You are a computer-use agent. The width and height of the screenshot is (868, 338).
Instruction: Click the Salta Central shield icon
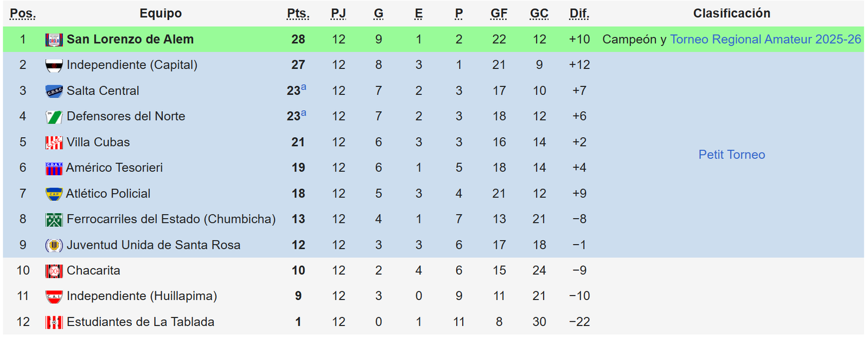click(x=54, y=91)
